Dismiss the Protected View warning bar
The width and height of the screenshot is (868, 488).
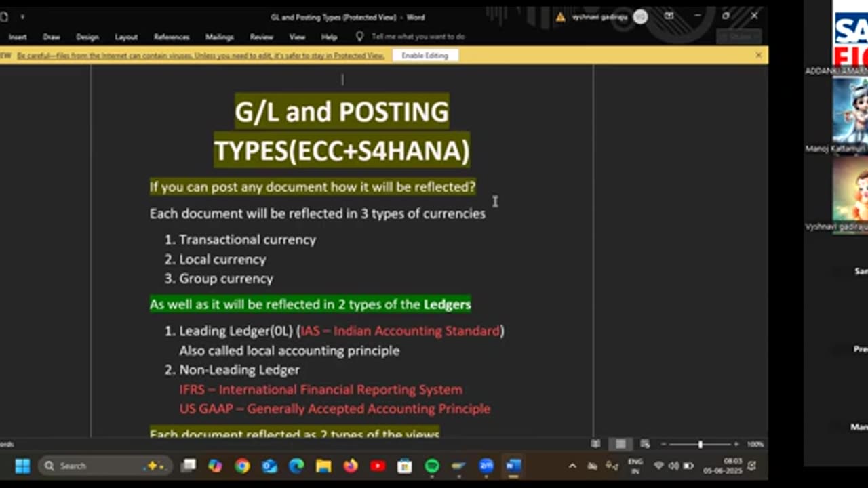coord(758,55)
